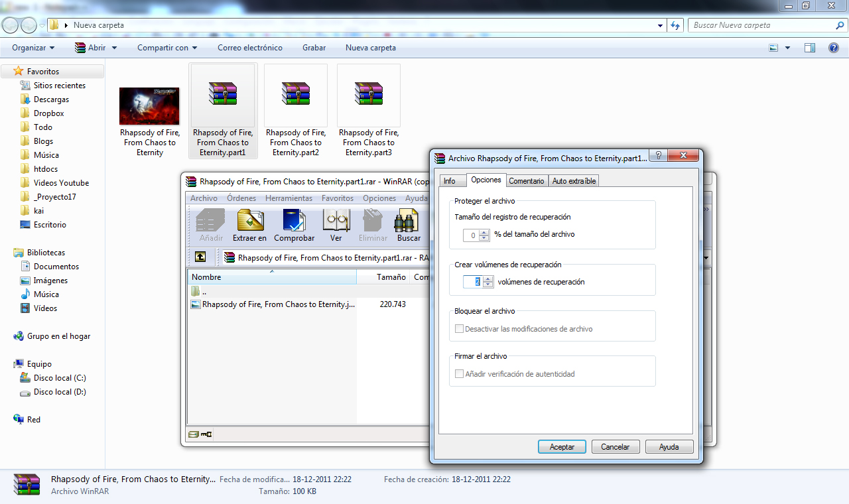Screen dimensions: 849x504
Task: Click the Aceptar button
Action: tap(562, 447)
